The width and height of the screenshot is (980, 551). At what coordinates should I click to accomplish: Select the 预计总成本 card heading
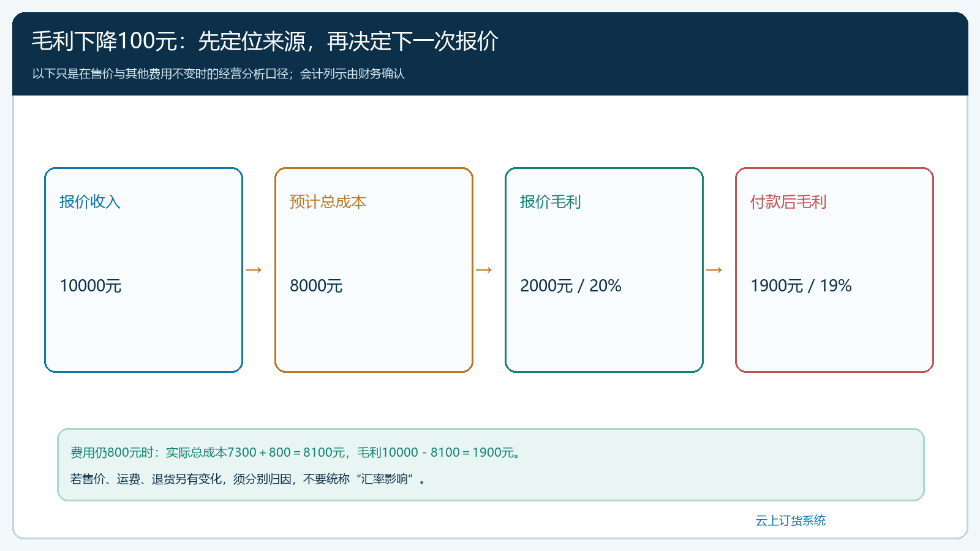(x=328, y=202)
